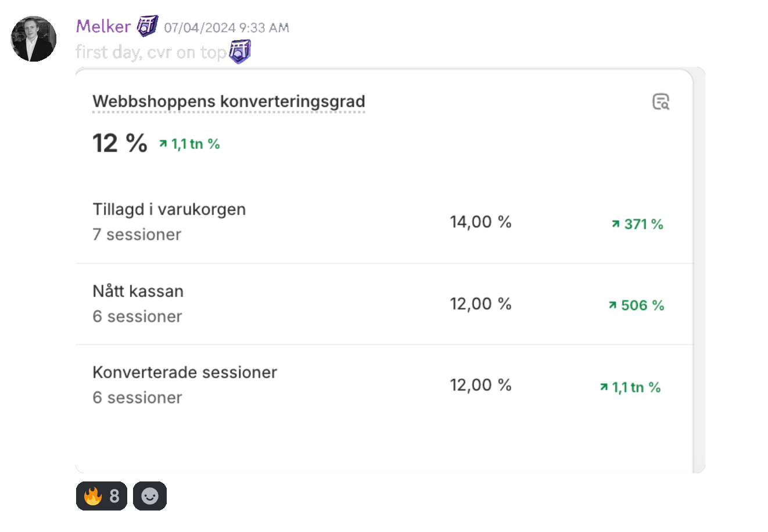Click the message timestamp 07/04/2024 9:33 AM
Viewport: 768px width, 532px height.
coord(227,27)
